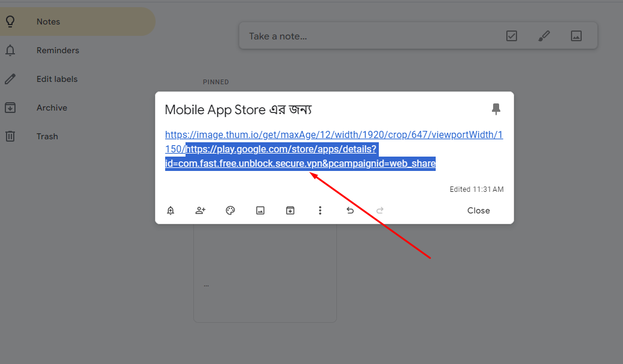This screenshot has height=364, width=623.
Task: Redo the last edit
Action: point(380,210)
